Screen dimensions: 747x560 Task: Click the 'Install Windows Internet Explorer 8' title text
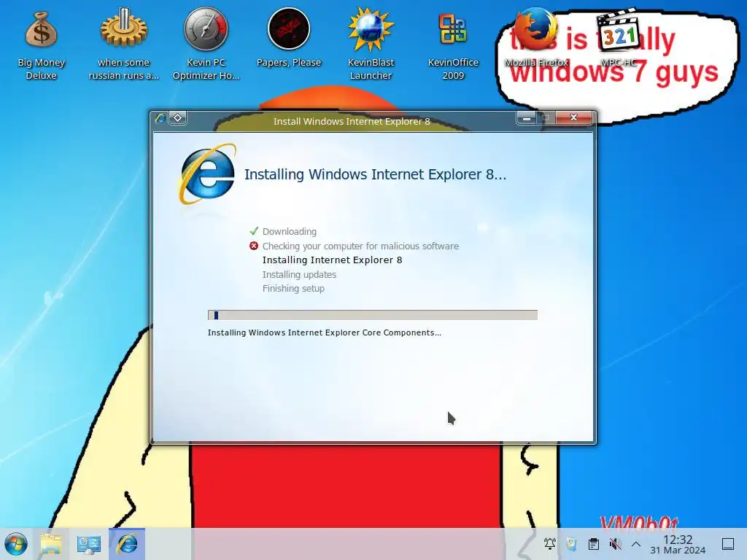click(352, 122)
